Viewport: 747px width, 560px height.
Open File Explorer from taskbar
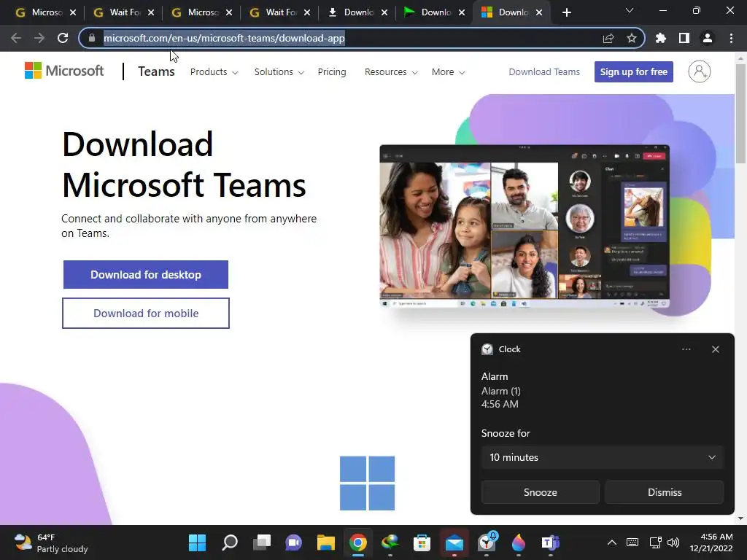(326, 542)
